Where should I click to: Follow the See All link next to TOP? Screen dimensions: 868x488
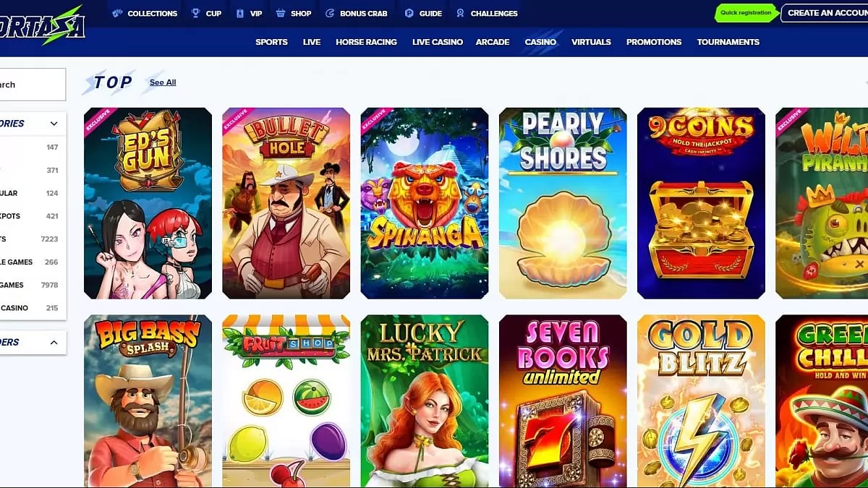(x=163, y=82)
